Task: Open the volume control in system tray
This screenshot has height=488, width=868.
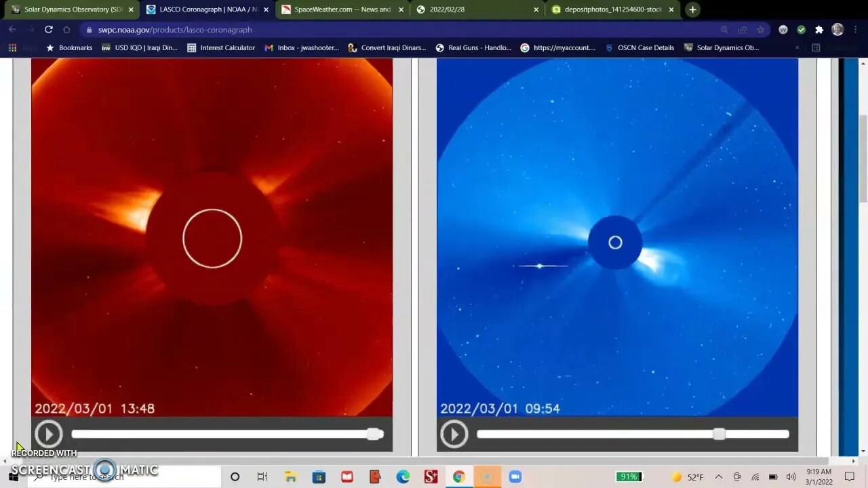Action: click(x=791, y=477)
